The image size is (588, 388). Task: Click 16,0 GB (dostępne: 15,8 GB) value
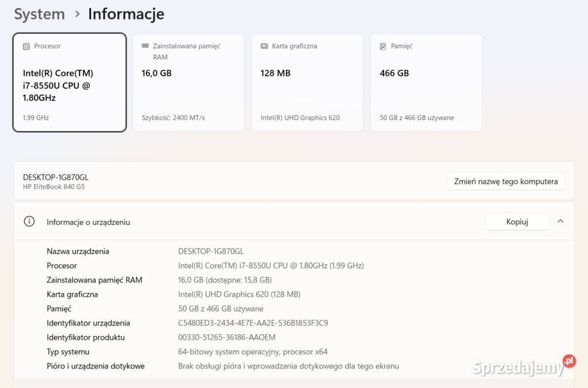pos(225,280)
